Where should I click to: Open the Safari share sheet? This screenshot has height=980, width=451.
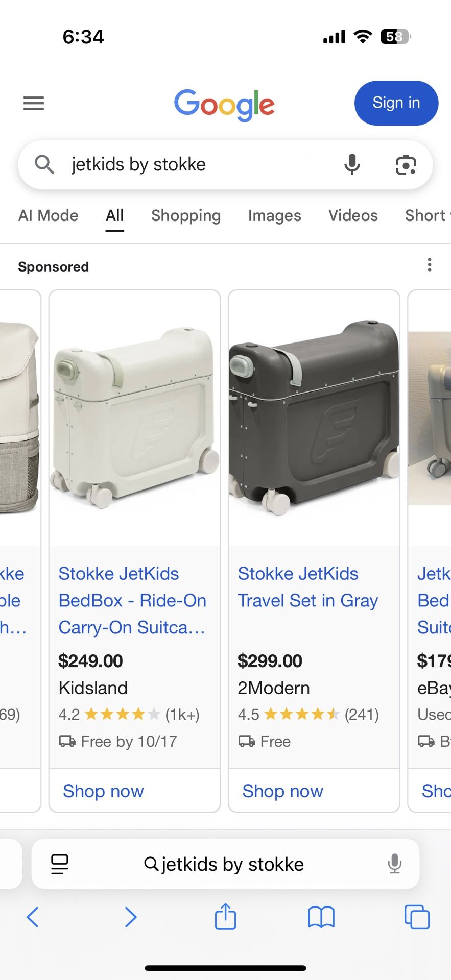(x=225, y=917)
